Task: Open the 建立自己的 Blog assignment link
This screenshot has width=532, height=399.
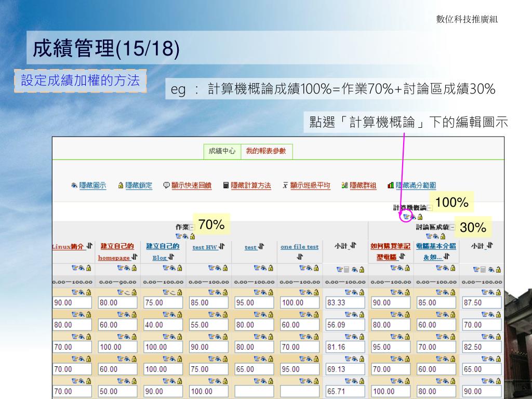Action: click(163, 251)
